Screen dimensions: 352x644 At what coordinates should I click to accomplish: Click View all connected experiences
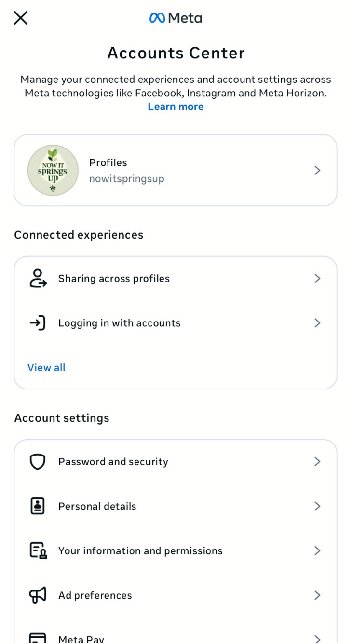[46, 368]
